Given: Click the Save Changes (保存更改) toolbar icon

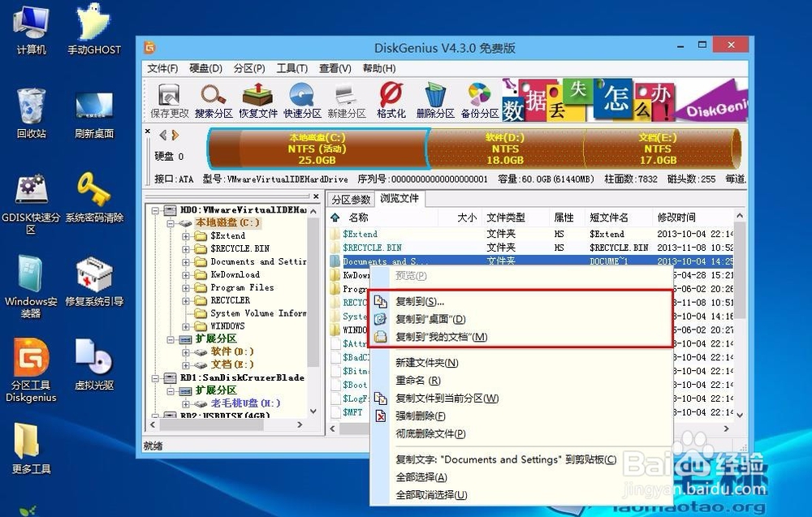Looking at the screenshot, I should coord(170,101).
